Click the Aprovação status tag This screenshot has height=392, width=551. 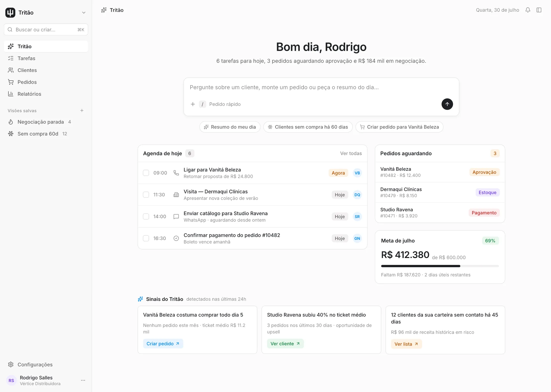point(484,172)
